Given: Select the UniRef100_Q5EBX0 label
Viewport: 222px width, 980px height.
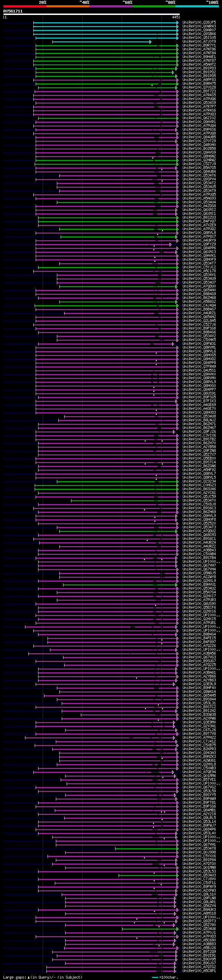Looking at the screenshot, I should 199,459.
